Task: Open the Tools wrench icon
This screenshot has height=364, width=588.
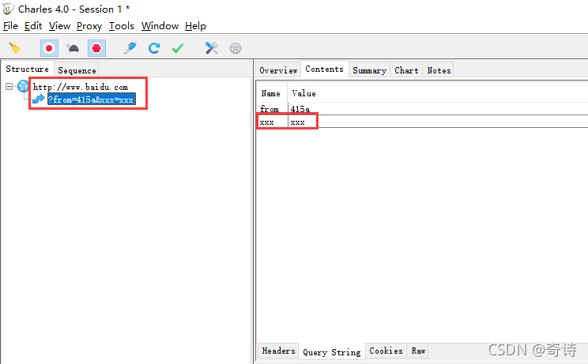Action: click(x=212, y=48)
